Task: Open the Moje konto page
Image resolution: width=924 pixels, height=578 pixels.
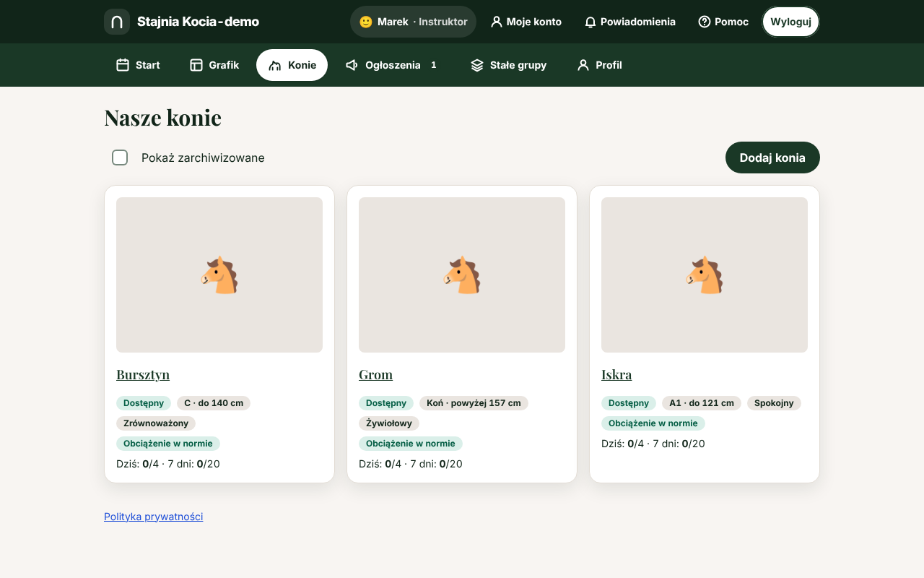Action: tap(526, 22)
